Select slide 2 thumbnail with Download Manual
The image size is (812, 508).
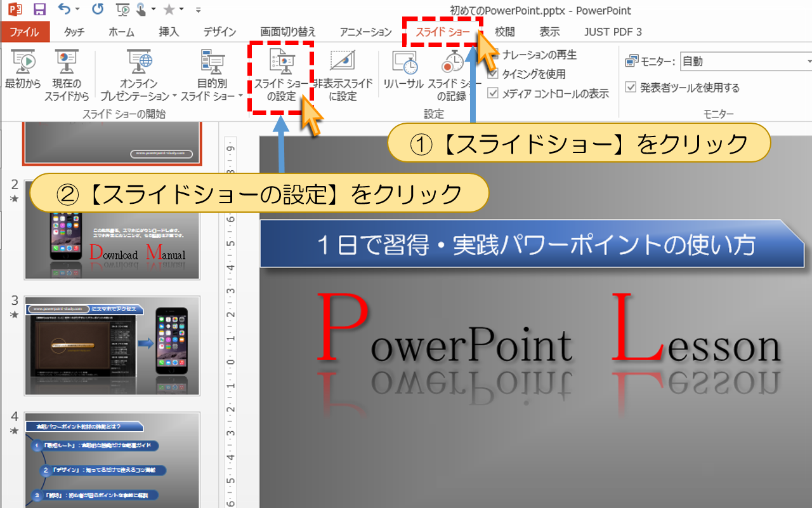[x=112, y=230]
